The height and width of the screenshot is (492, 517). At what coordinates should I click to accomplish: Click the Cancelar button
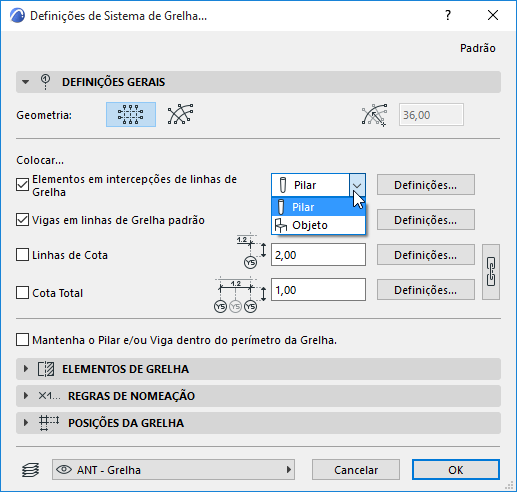coord(356,470)
